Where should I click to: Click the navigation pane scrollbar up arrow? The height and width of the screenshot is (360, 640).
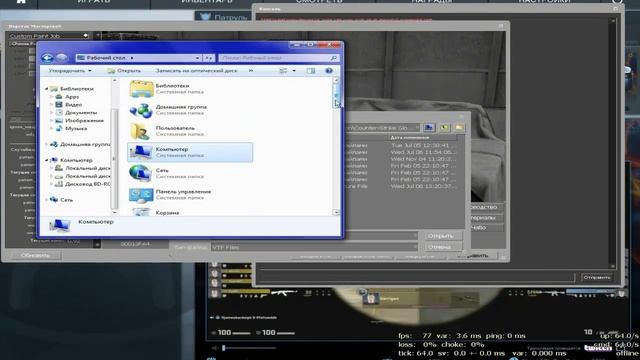(x=114, y=81)
